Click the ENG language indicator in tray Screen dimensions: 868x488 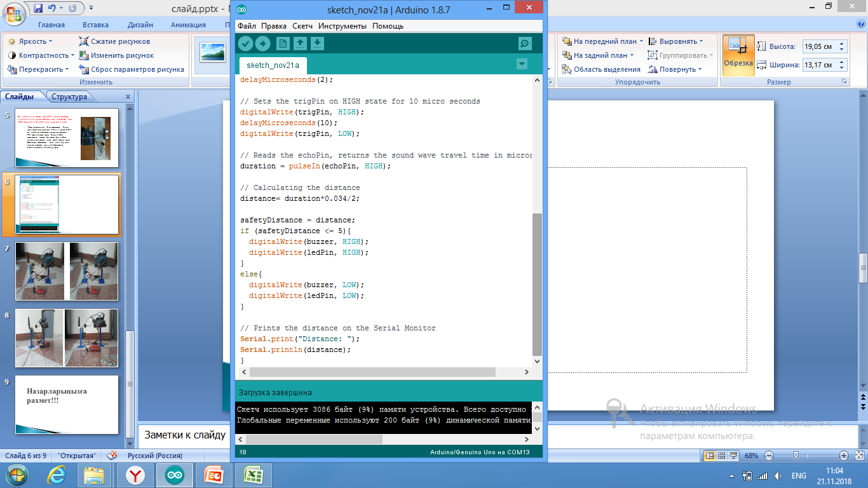click(799, 475)
